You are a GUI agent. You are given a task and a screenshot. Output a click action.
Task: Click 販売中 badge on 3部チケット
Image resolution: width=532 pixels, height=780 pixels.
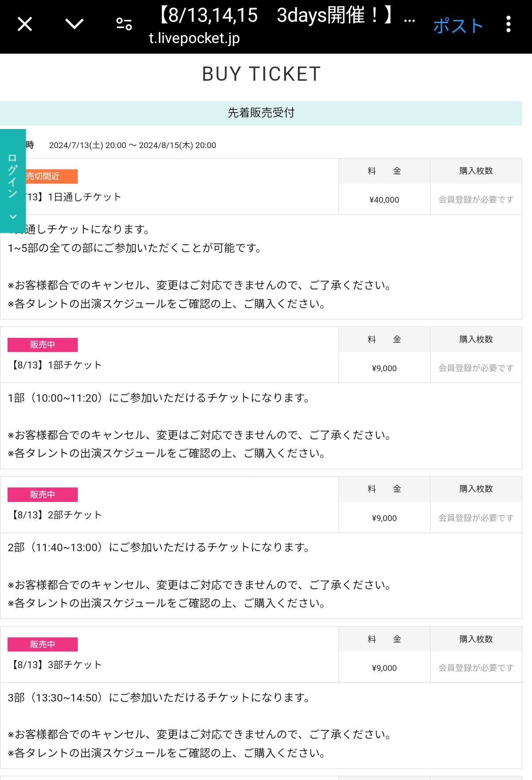(43, 644)
